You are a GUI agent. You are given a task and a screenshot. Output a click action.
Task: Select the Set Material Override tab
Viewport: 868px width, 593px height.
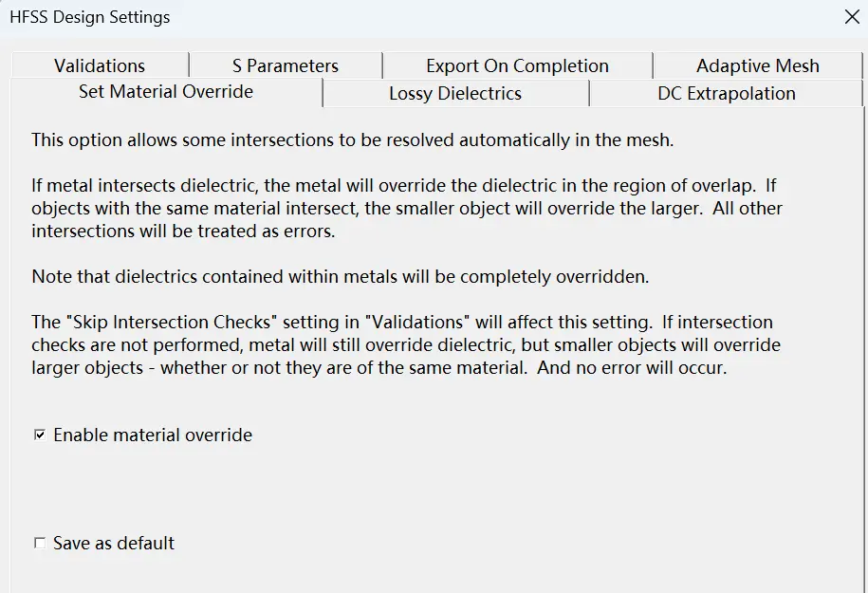(166, 91)
